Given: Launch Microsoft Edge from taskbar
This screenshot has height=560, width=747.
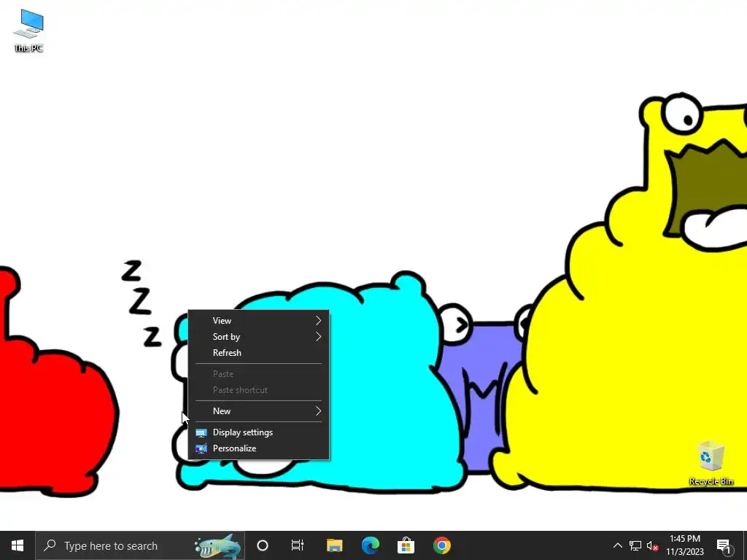Looking at the screenshot, I should coord(370,545).
